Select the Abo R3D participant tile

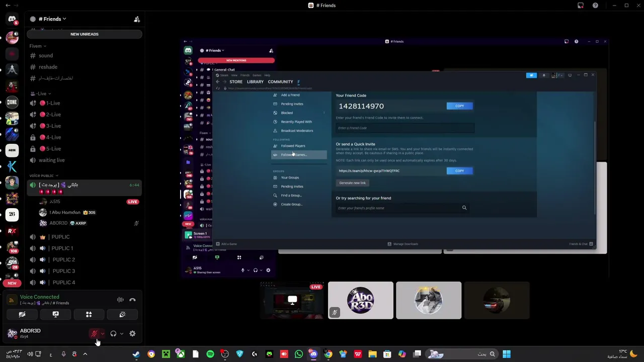point(360,301)
